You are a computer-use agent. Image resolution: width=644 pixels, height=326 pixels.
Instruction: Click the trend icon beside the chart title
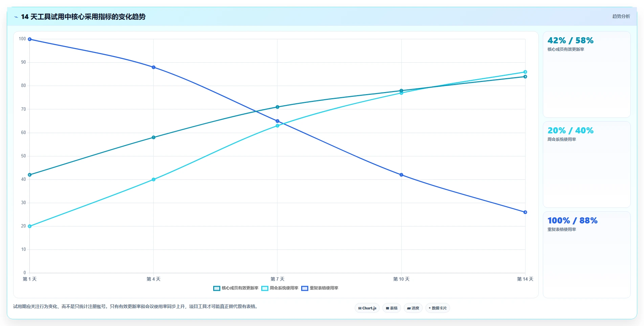click(x=16, y=17)
